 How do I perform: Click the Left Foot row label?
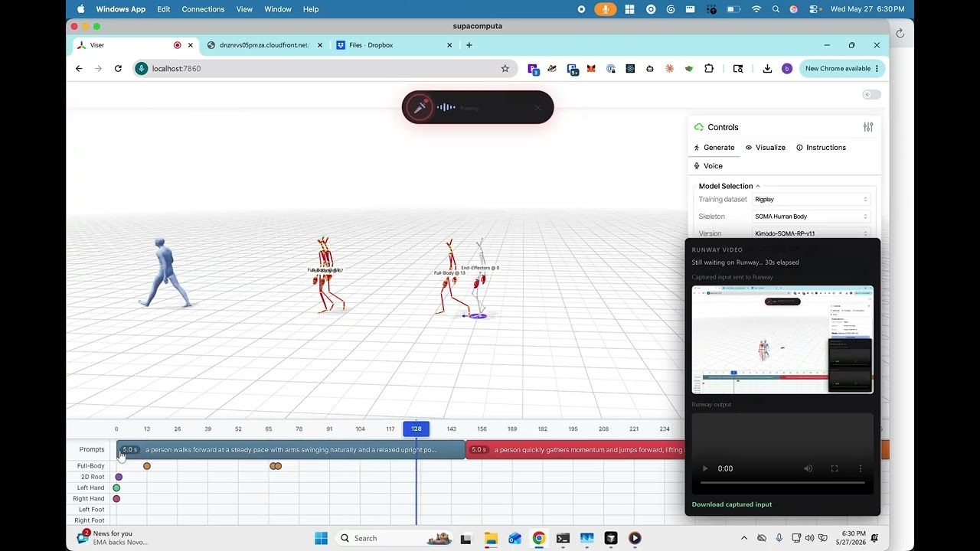pos(91,510)
